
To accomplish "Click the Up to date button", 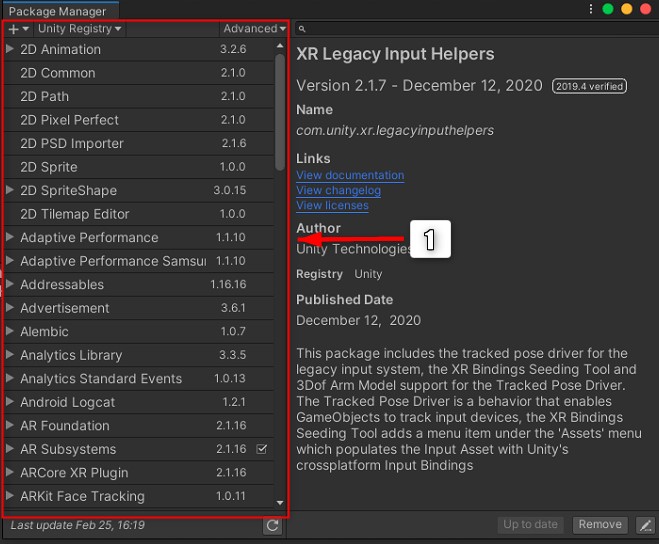I will pos(530,525).
